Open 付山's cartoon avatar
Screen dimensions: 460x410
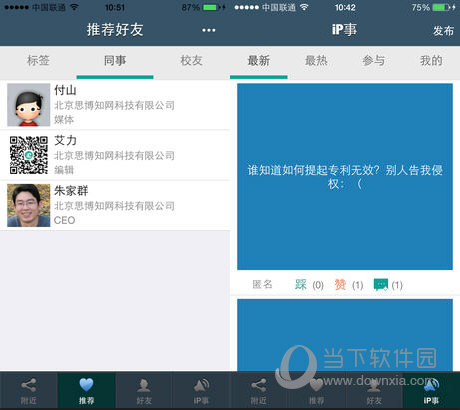[x=29, y=105]
